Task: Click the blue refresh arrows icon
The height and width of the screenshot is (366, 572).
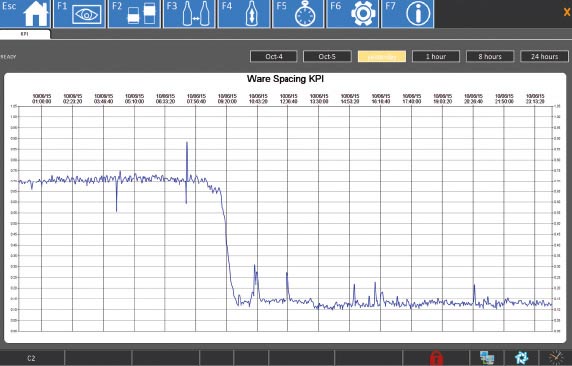Action: point(521,358)
